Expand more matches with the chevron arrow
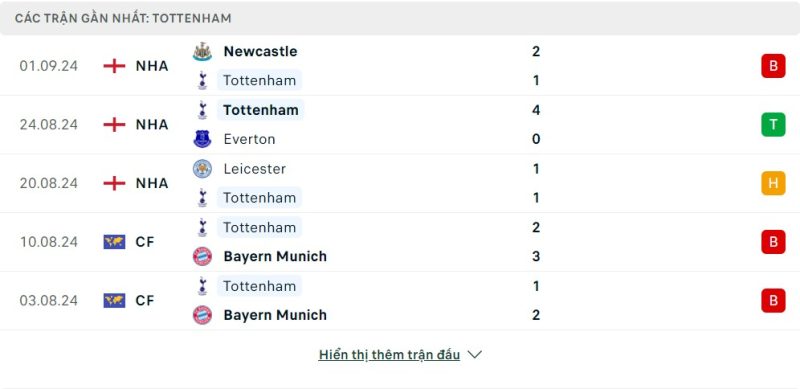The height and width of the screenshot is (389, 800). pos(474,354)
